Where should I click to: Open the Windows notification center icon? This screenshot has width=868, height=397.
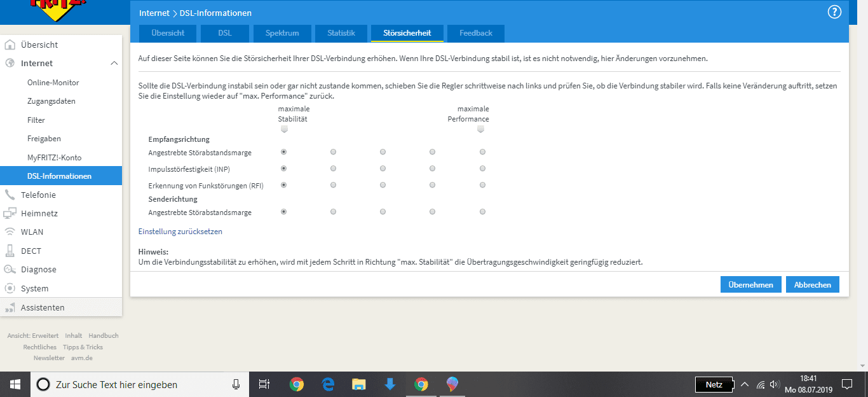846,384
